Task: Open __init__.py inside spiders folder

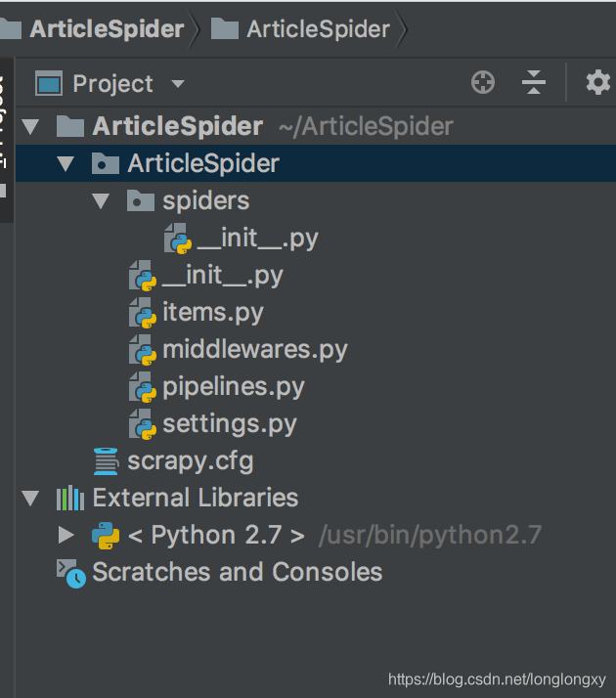Action: [258, 239]
